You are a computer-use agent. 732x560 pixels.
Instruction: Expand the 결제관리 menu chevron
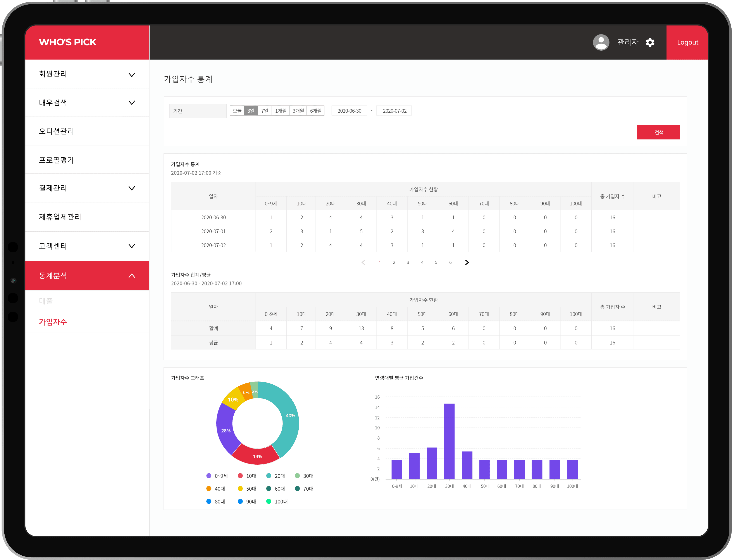tap(132, 188)
